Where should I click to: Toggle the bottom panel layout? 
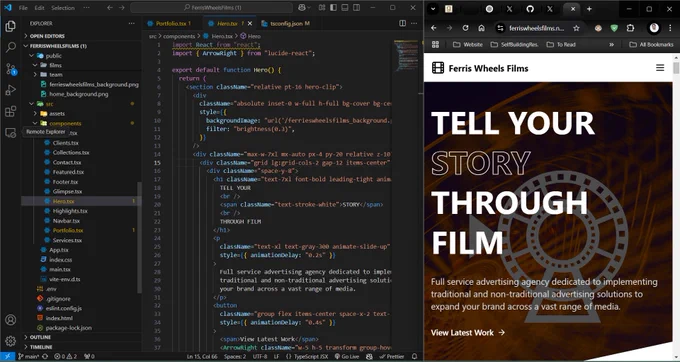point(345,8)
